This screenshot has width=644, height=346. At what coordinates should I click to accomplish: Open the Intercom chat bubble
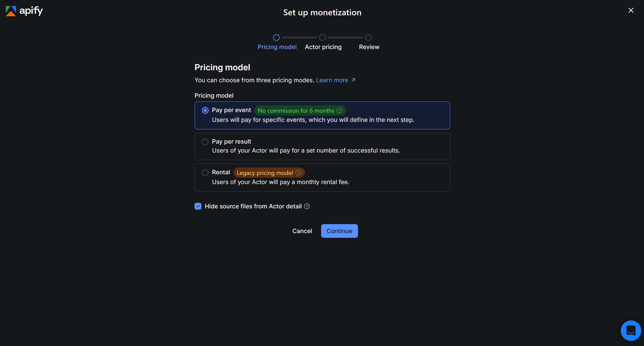(x=631, y=330)
